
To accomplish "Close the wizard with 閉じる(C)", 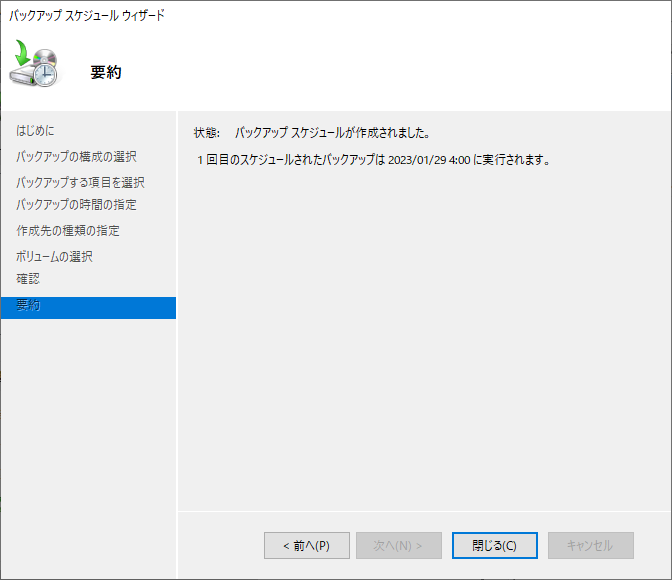I will (494, 546).
